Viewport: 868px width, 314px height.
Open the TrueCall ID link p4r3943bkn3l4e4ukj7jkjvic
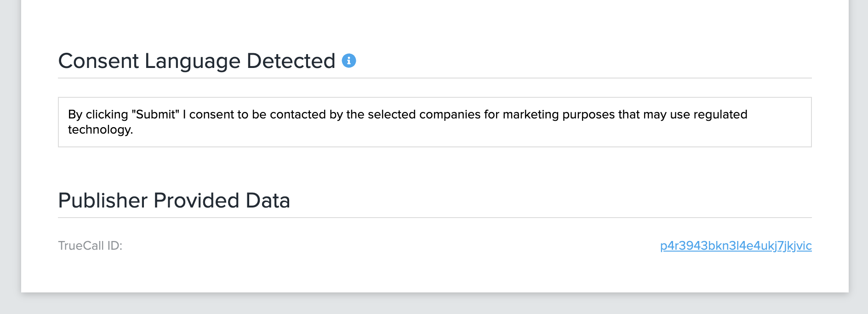coord(736,246)
